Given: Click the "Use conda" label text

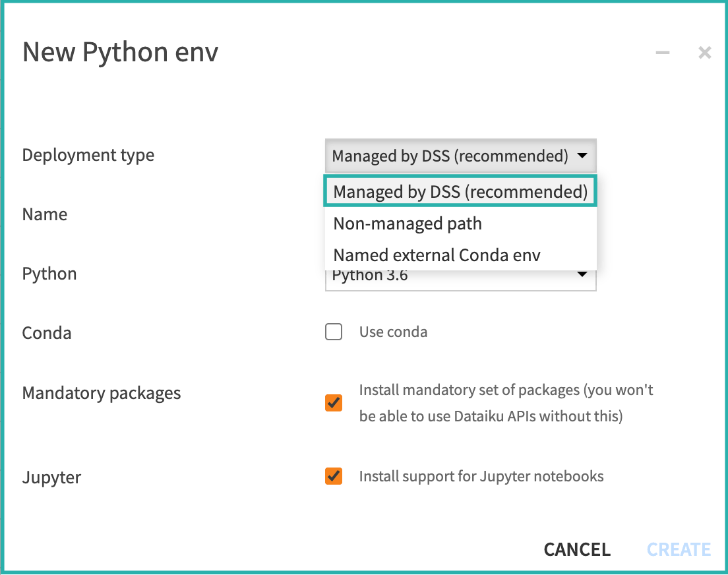Looking at the screenshot, I should (393, 332).
